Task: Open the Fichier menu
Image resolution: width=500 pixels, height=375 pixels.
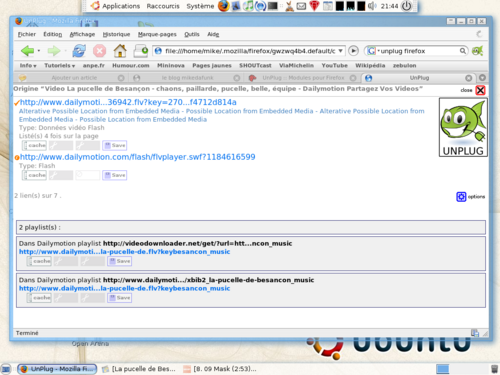Action: coord(27,34)
